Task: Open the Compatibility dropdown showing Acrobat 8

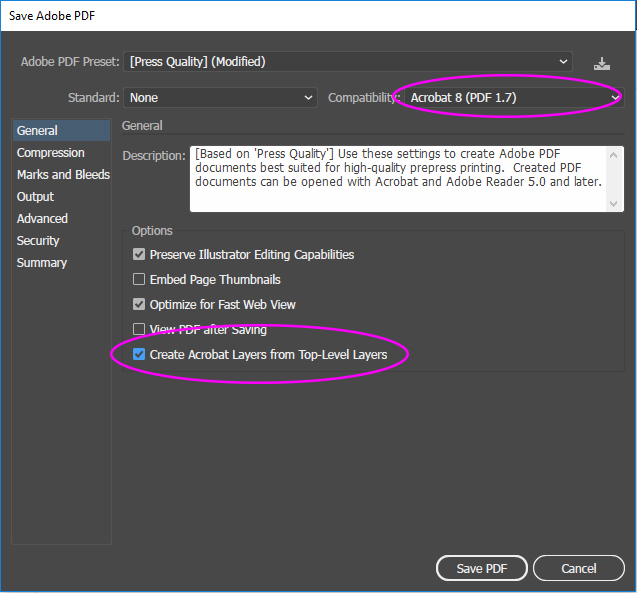Action: point(514,97)
